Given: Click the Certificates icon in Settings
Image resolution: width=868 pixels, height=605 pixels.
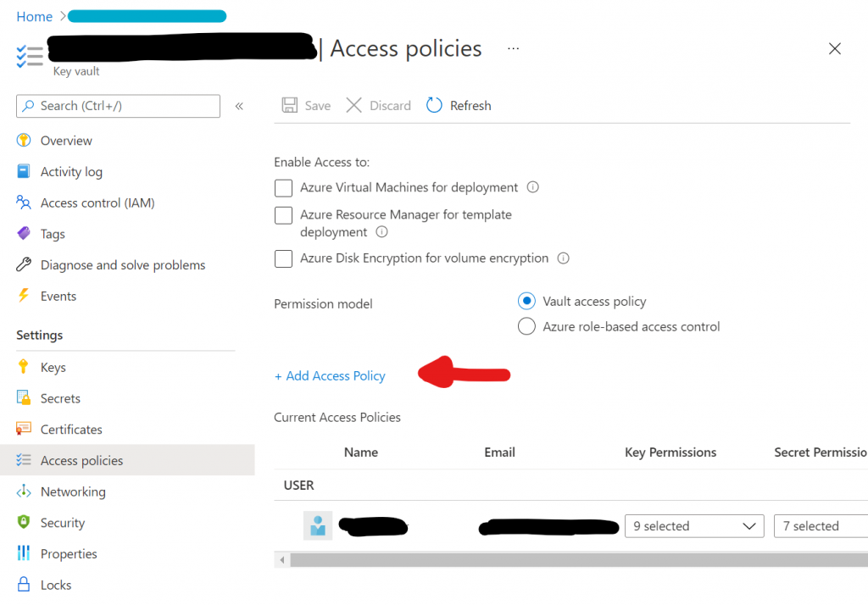Looking at the screenshot, I should coord(24,429).
